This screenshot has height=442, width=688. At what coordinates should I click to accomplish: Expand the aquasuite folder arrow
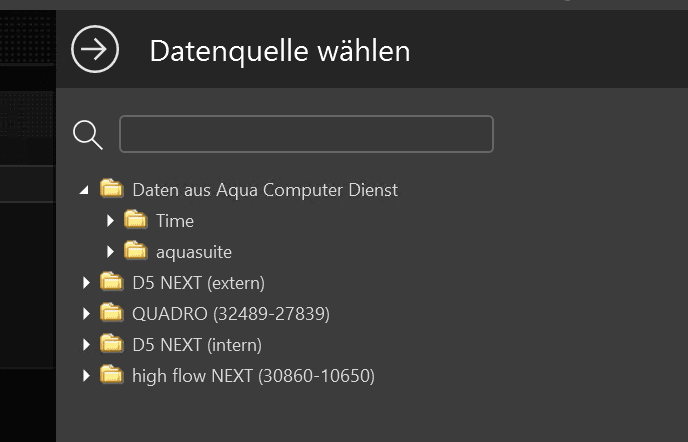click(x=110, y=252)
